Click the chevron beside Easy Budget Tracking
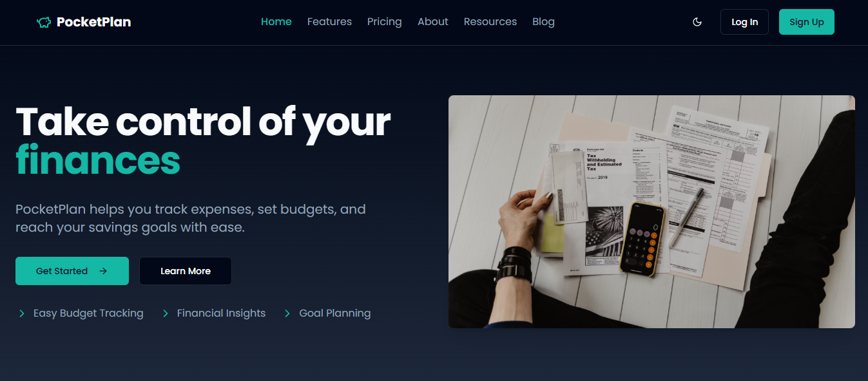This screenshot has height=381, width=868. point(22,313)
